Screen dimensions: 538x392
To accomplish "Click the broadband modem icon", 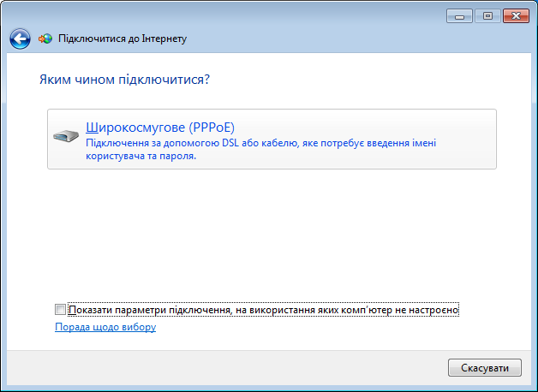I will point(66,136).
